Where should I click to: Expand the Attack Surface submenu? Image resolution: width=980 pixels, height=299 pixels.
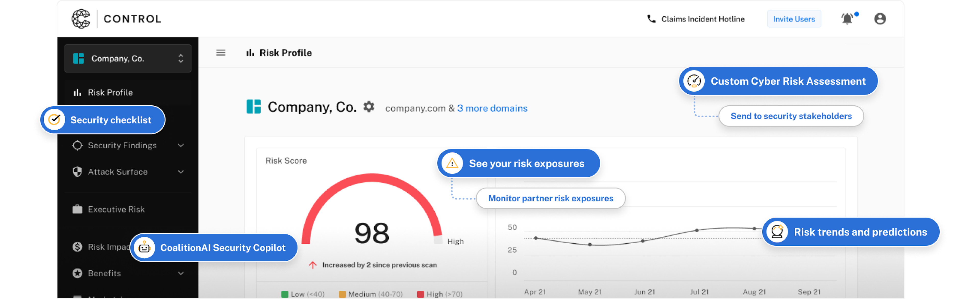tap(181, 172)
